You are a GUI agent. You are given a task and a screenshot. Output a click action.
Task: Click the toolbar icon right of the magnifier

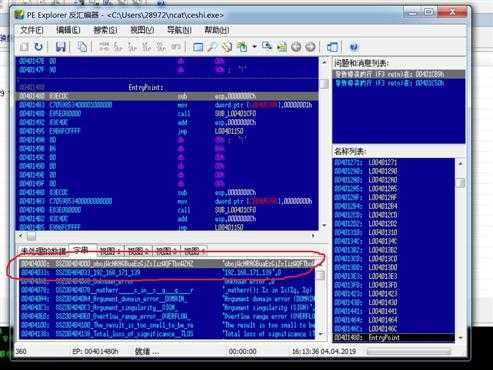tap(227, 47)
